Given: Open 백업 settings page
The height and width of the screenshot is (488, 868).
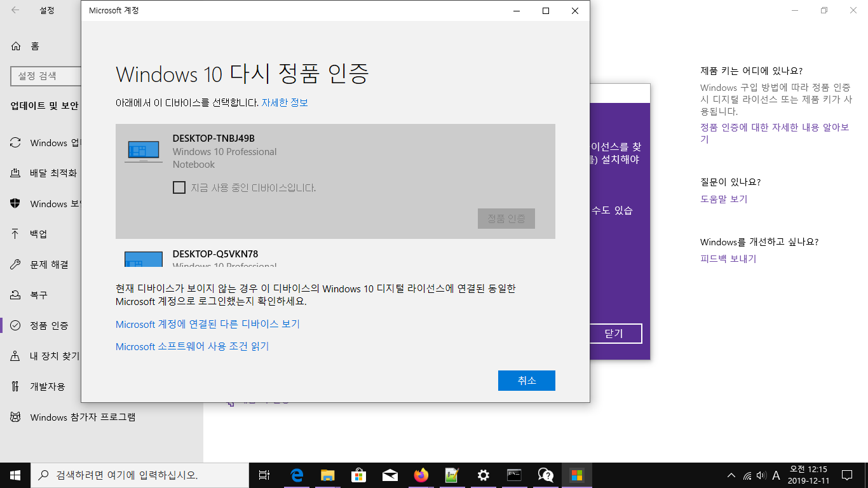Looking at the screenshot, I should 41,234.
